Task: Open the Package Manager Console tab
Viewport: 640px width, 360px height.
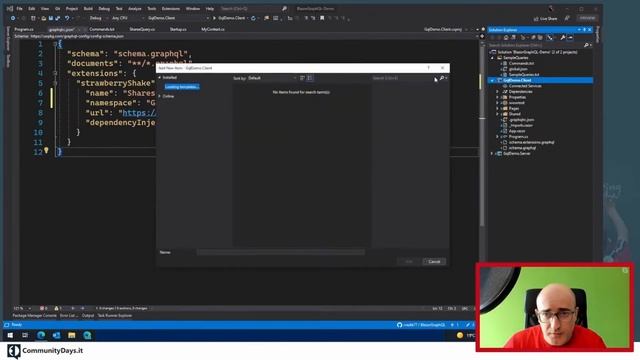Action: 34,316
